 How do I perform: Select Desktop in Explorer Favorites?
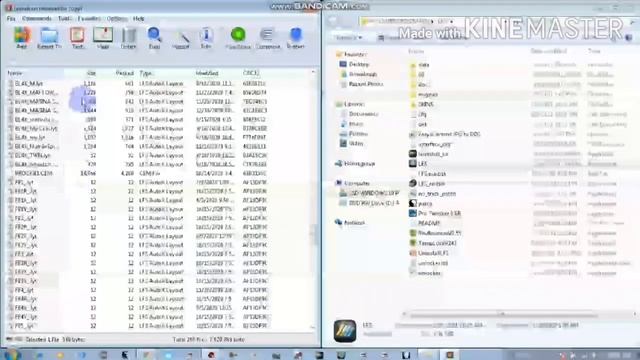pyautogui.click(x=355, y=64)
